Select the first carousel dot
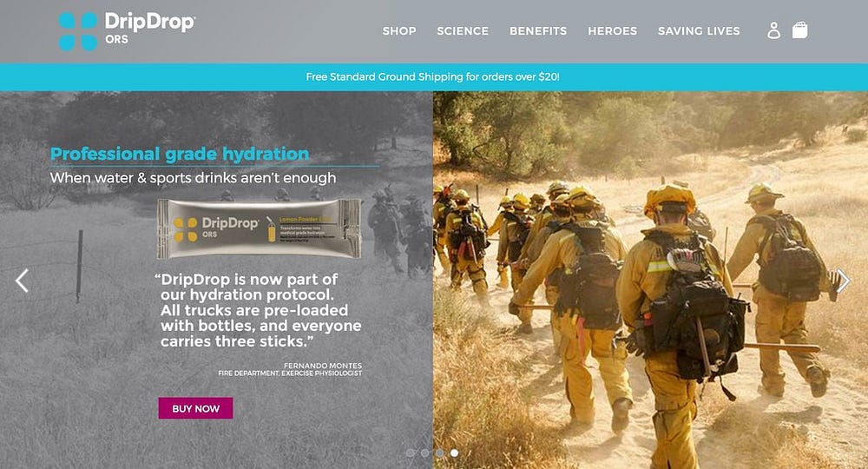The width and height of the screenshot is (868, 469). tap(411, 453)
